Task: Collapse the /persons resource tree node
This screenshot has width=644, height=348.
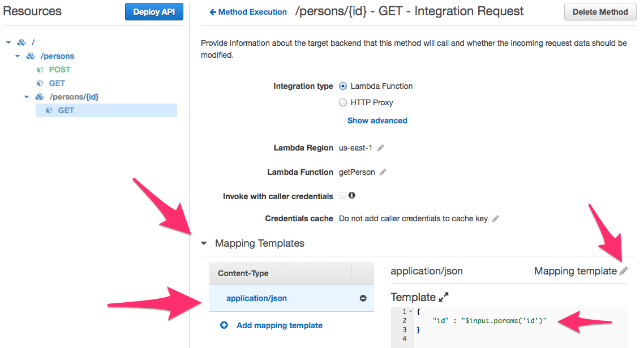Action: coord(18,56)
